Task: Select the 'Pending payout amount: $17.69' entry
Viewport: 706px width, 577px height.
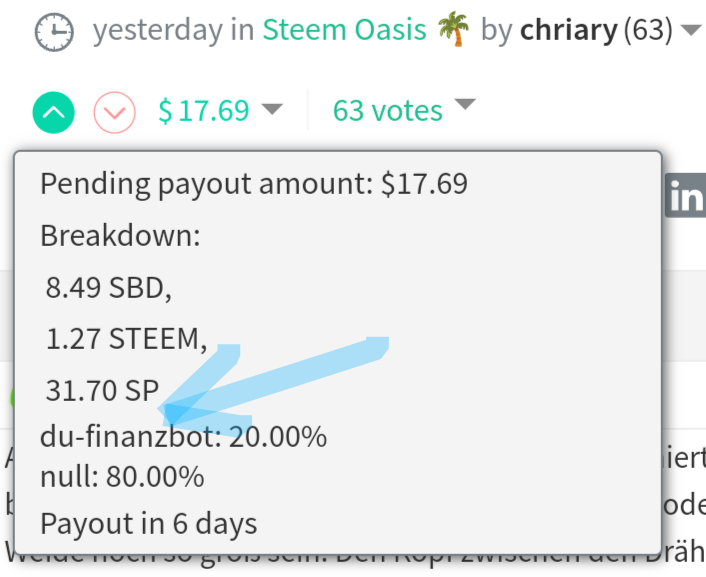Action: point(254,184)
